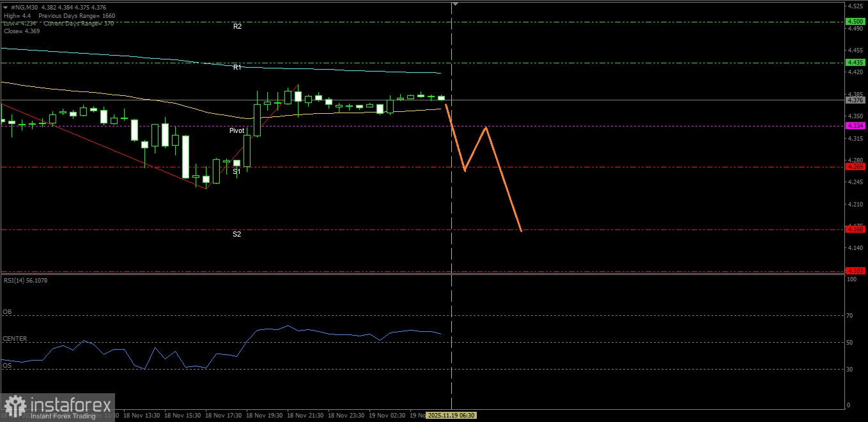Click the green 4.500 price marker
The height and width of the screenshot is (422, 868).
pos(854,20)
